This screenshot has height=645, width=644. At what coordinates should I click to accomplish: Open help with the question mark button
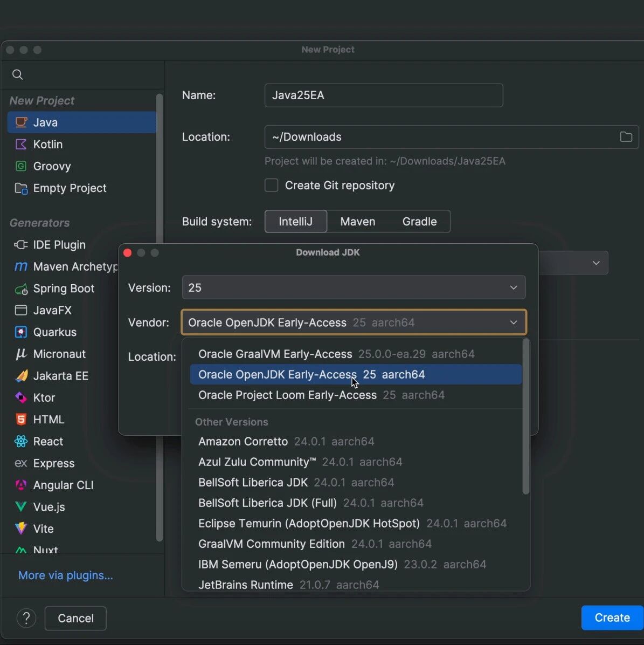click(26, 618)
